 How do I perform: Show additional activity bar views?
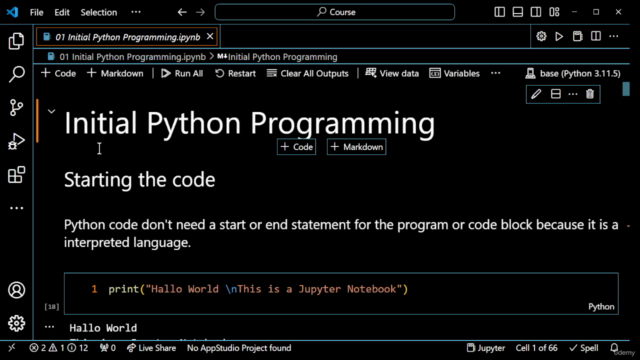pos(16,208)
